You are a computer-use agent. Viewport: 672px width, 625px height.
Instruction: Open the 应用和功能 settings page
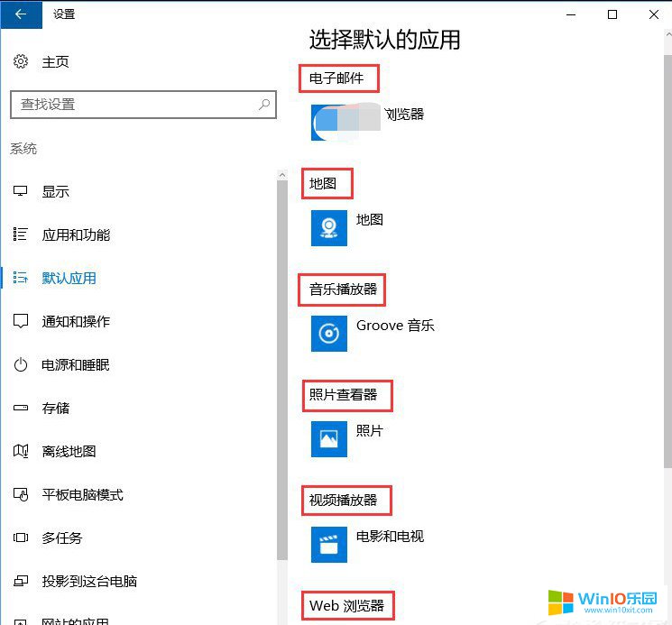click(x=76, y=235)
